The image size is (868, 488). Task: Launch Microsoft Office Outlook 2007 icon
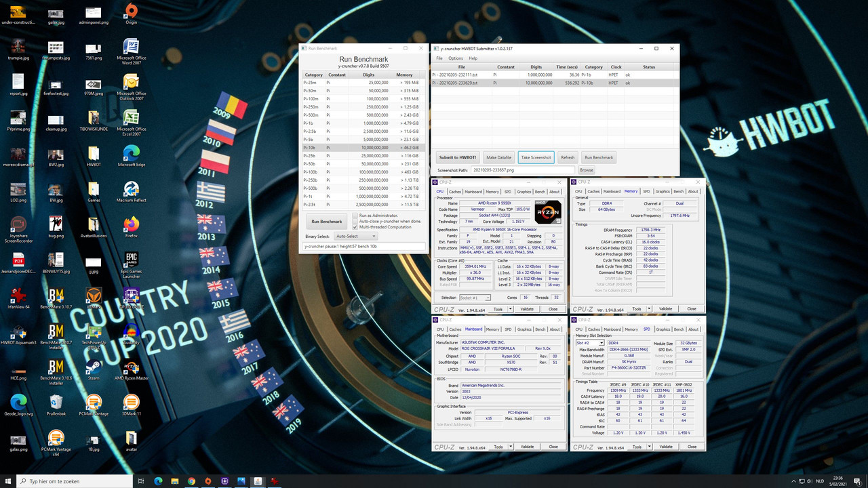pyautogui.click(x=132, y=87)
